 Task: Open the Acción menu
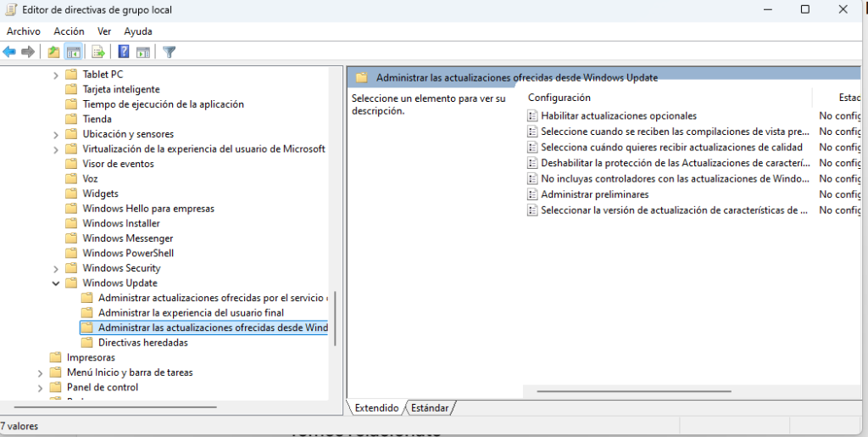click(x=69, y=31)
